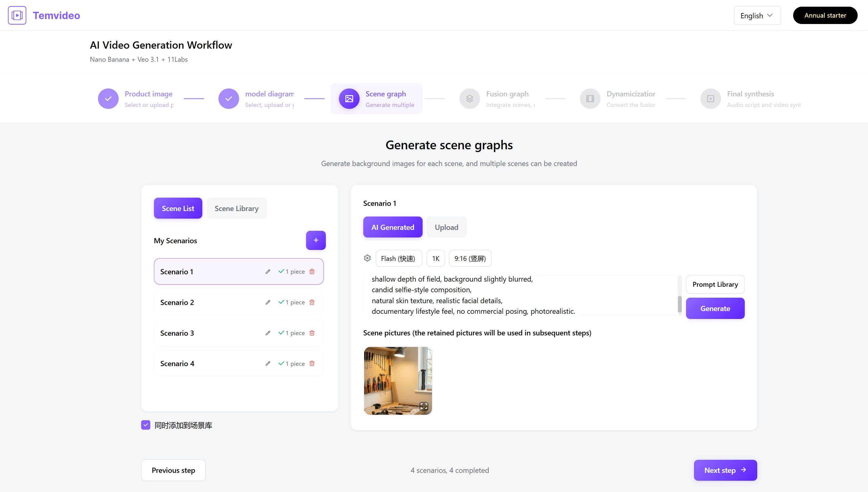Open the English language dropdown

pyautogui.click(x=757, y=16)
